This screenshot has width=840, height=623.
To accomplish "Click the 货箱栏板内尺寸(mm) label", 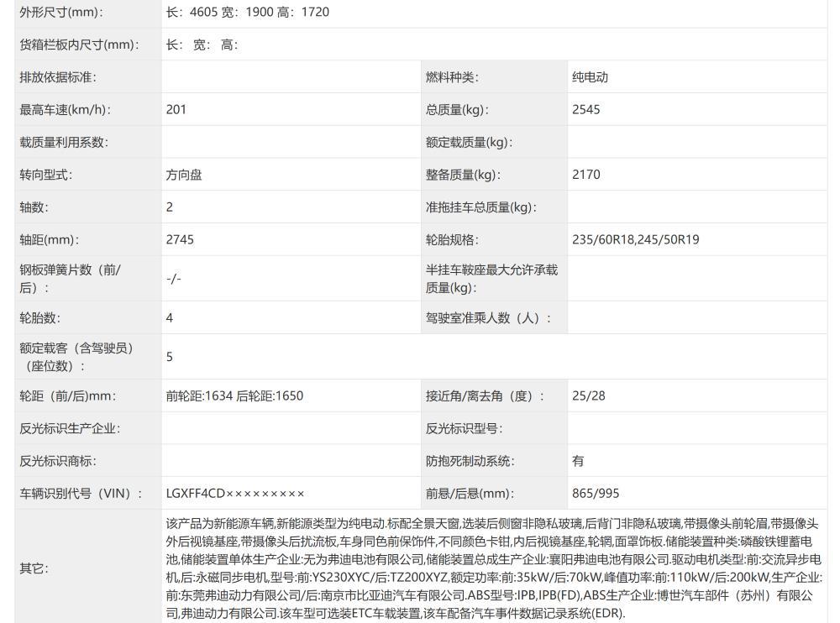I will (79, 44).
